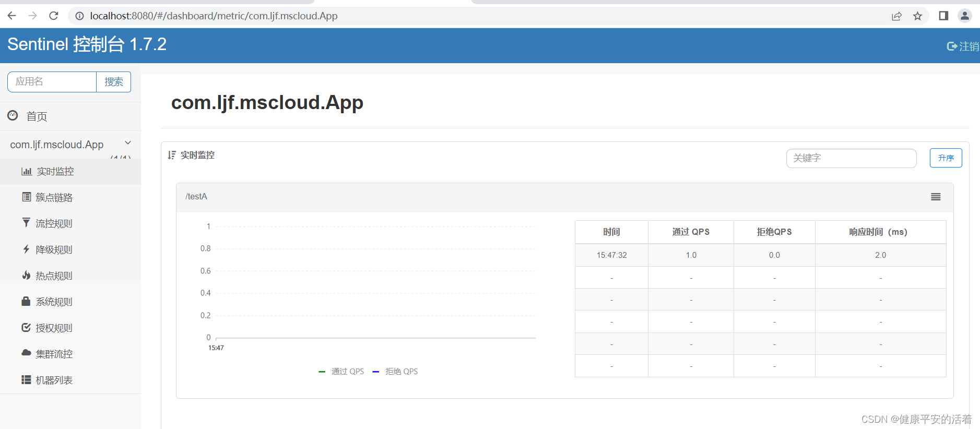Click the 拒绝QPS column header
This screenshot has height=429, width=980.
[774, 232]
